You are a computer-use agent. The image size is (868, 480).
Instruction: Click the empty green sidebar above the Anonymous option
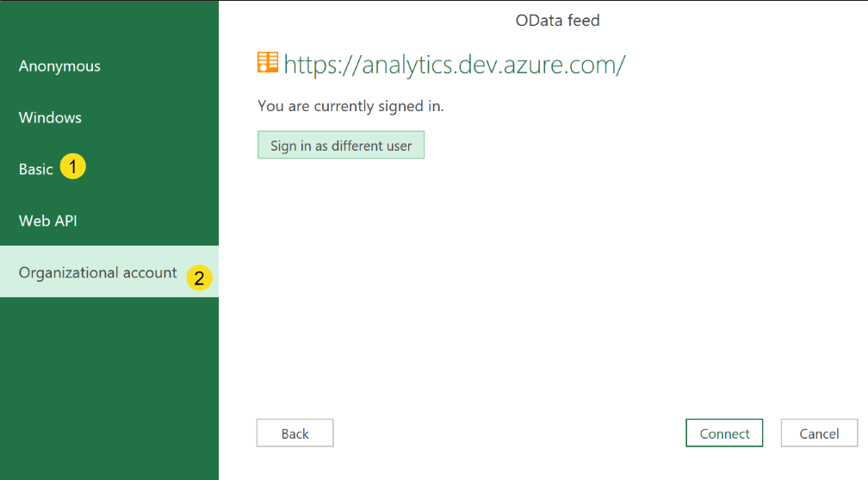pos(109,21)
